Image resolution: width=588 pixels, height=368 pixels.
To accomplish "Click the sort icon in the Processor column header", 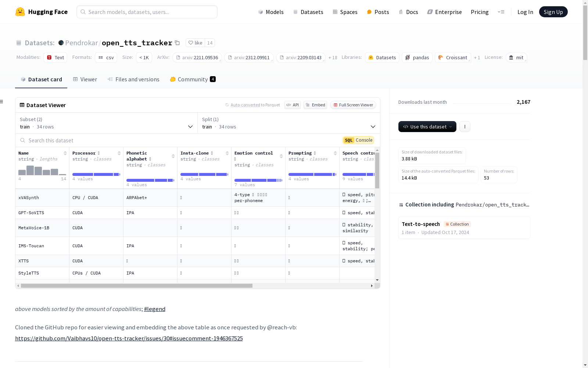I will tap(119, 153).
